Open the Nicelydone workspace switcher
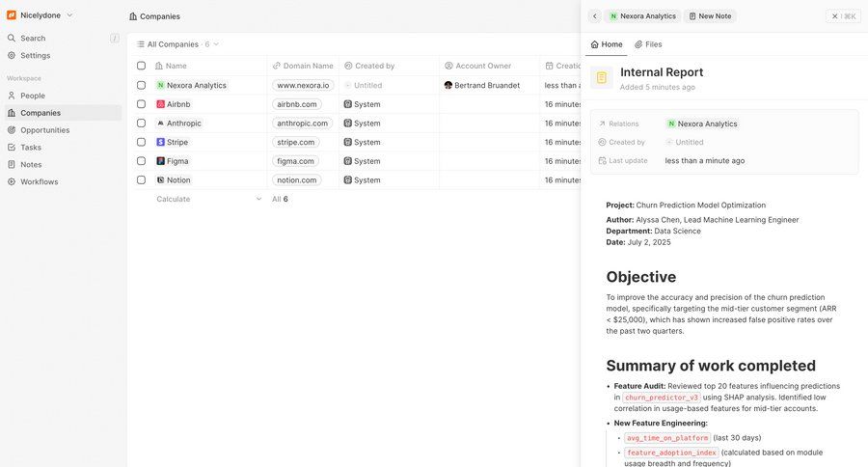Screen dimensions: 868x467 [x=40, y=15]
